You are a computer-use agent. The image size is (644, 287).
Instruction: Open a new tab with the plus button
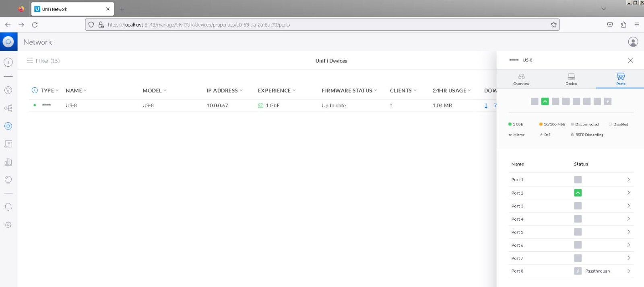pos(122,9)
